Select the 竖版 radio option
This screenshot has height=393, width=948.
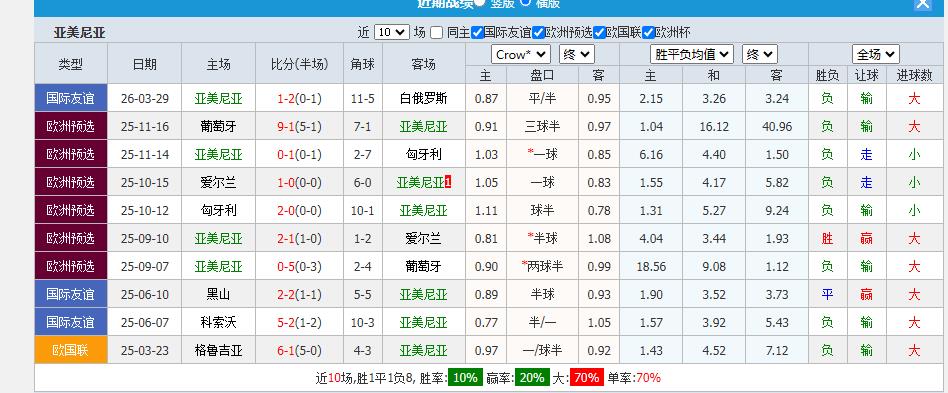coord(479,2)
